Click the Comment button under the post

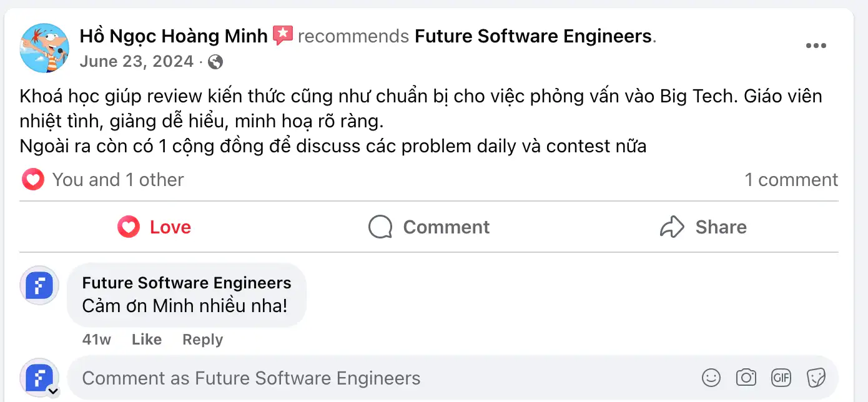[x=428, y=227]
